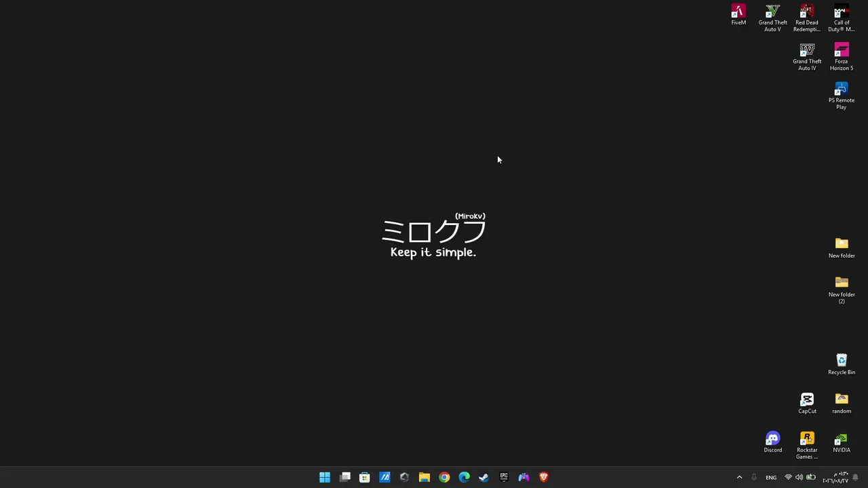868x488 pixels.
Task: Click the microphone tray icon
Action: [x=753, y=477]
